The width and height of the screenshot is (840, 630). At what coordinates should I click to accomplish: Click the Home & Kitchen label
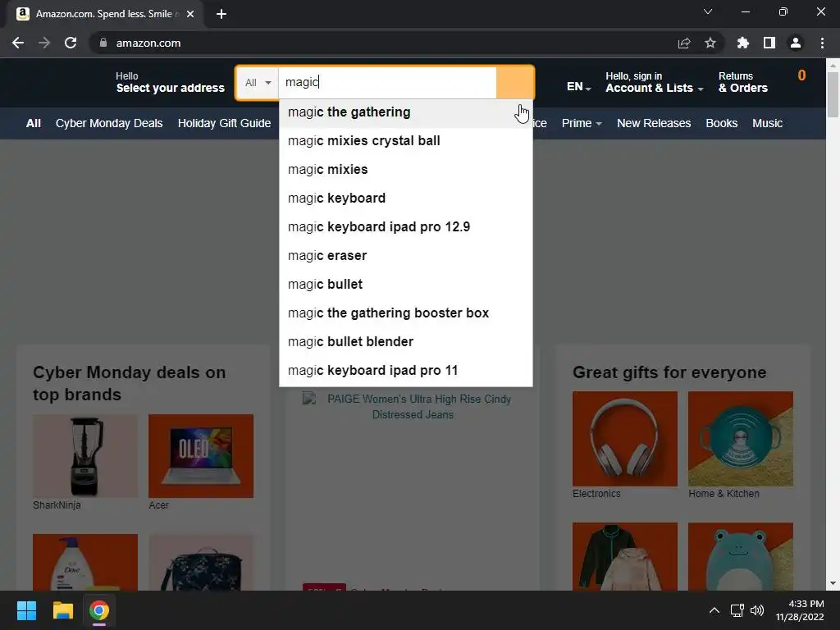[x=724, y=494]
